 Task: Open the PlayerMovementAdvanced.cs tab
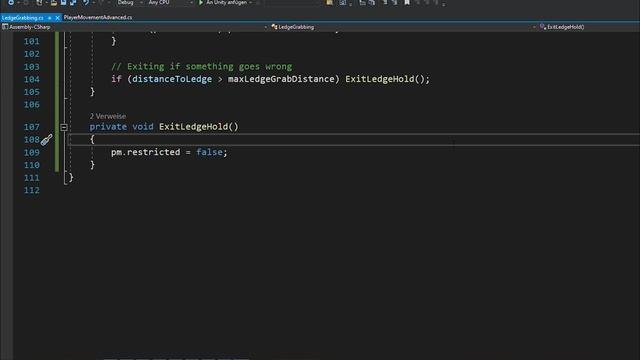[98, 18]
